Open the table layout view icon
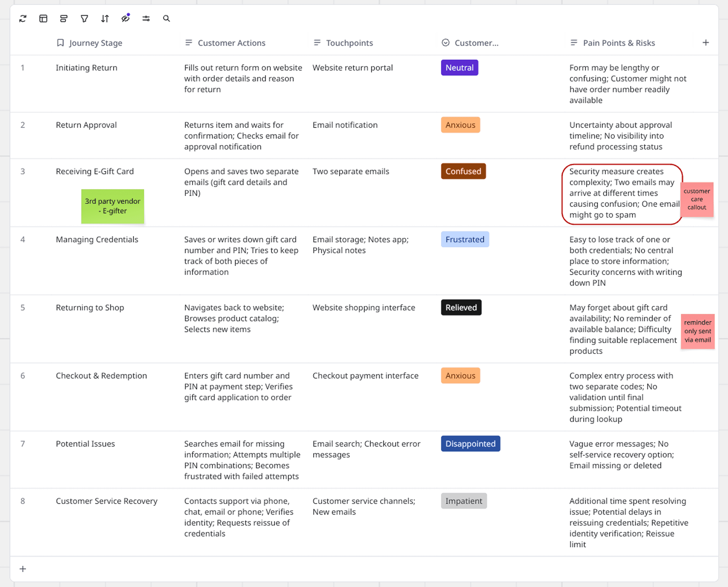 point(43,19)
